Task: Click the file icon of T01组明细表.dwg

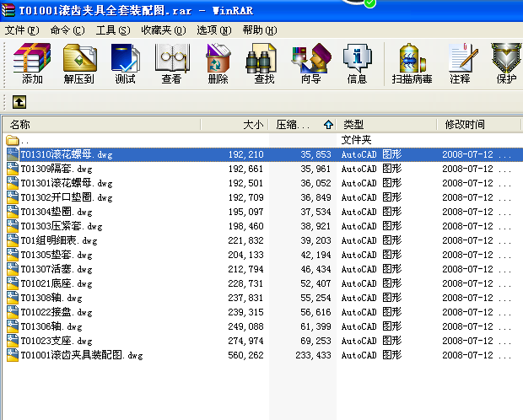Action: [13, 240]
